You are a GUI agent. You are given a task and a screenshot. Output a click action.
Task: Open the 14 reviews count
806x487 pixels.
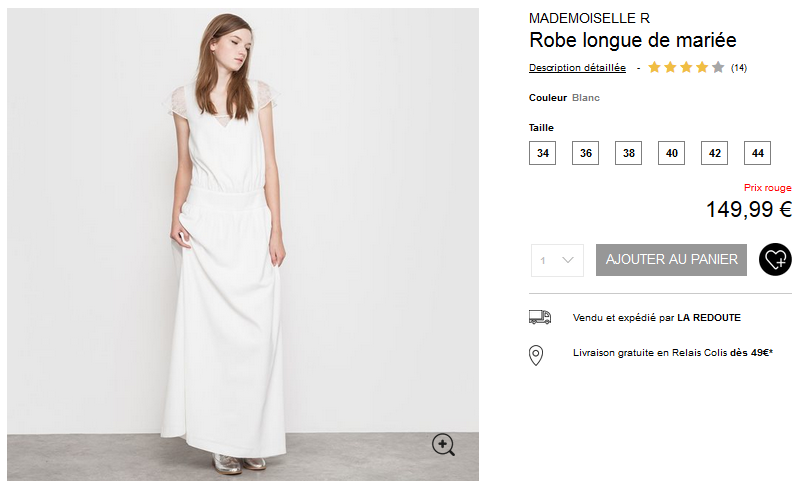(x=739, y=68)
